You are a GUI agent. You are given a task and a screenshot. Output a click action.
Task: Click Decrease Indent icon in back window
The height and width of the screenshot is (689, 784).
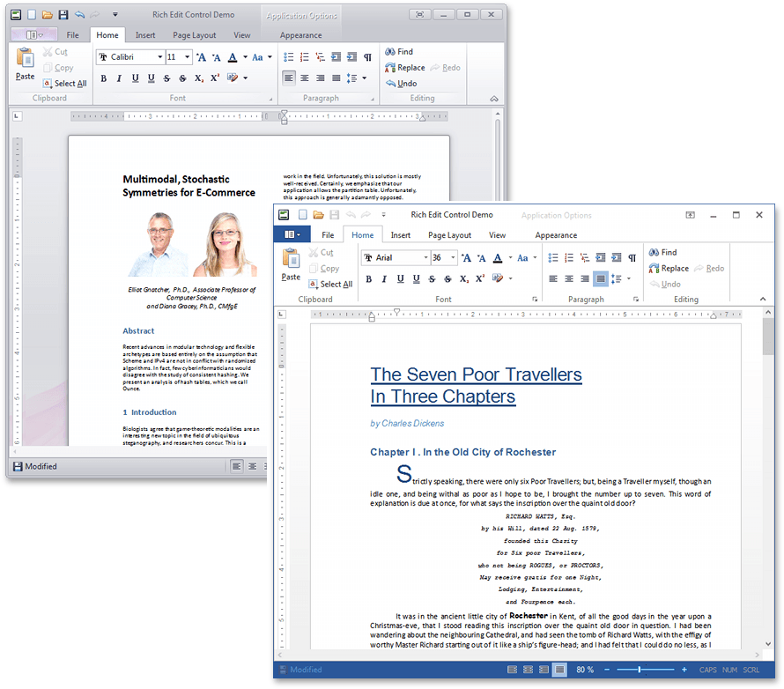click(x=336, y=57)
